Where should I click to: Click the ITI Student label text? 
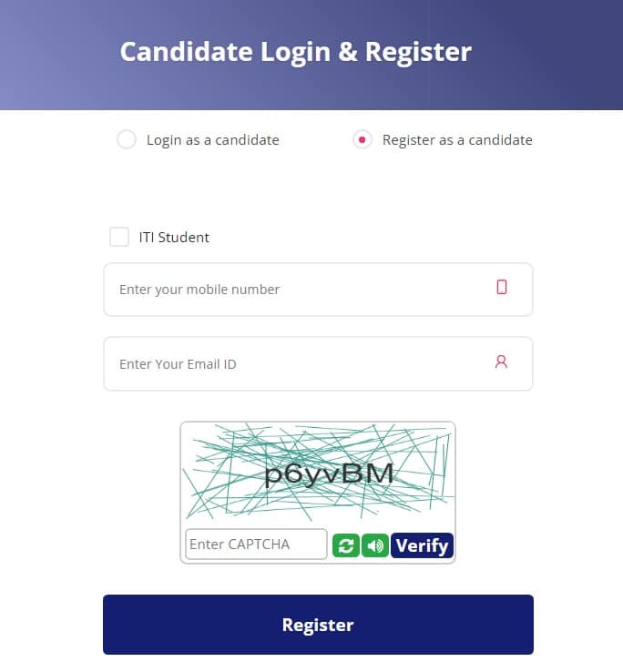(x=174, y=237)
